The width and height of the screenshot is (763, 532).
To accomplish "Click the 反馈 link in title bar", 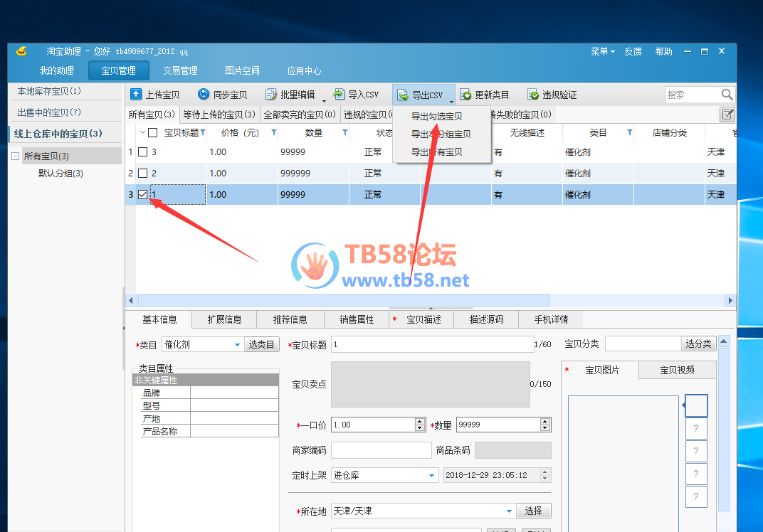I will pos(633,51).
